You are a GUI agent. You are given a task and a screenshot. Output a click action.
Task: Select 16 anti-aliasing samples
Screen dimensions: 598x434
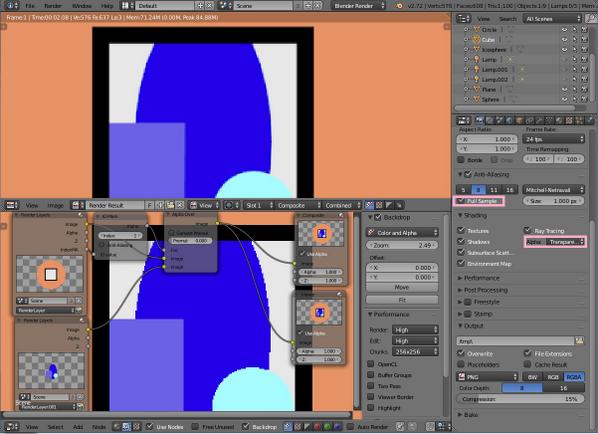click(x=510, y=190)
